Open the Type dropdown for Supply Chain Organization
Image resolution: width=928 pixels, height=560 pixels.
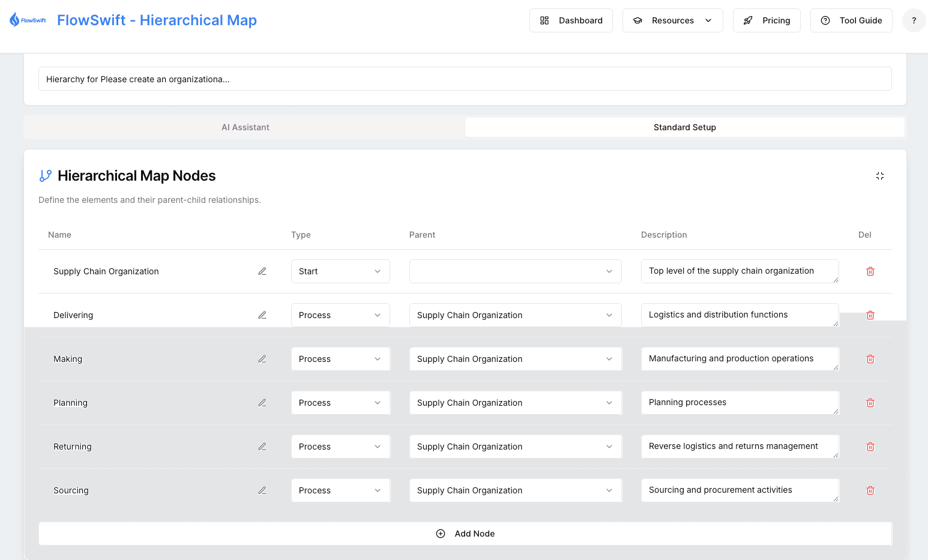340,271
